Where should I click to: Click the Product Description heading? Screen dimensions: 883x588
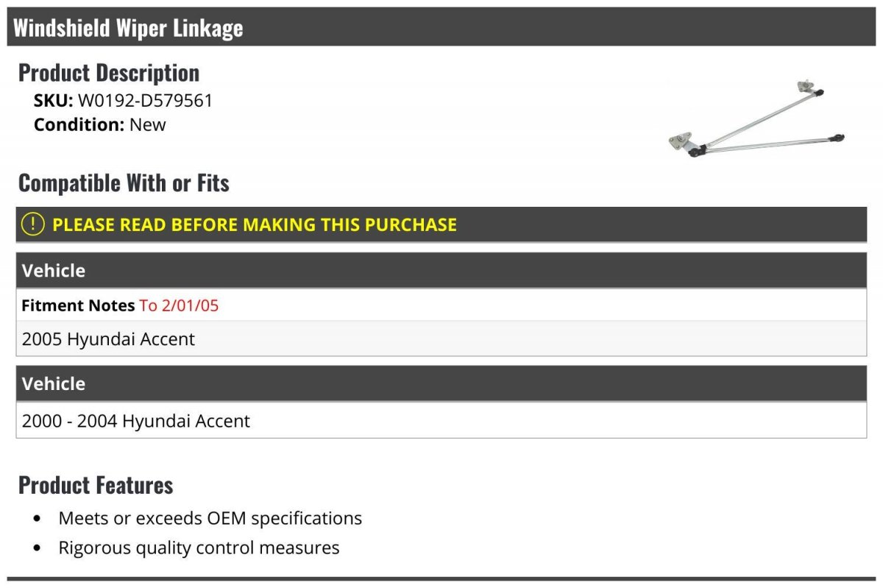pos(109,73)
